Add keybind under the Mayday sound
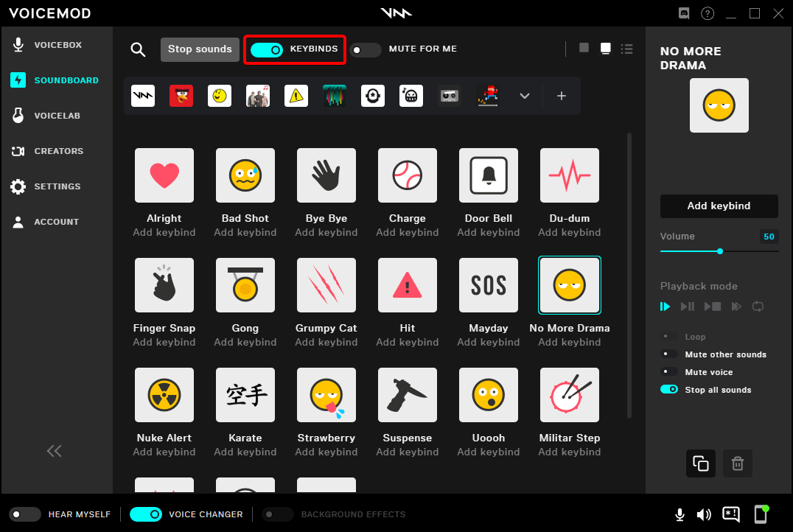 click(x=489, y=343)
